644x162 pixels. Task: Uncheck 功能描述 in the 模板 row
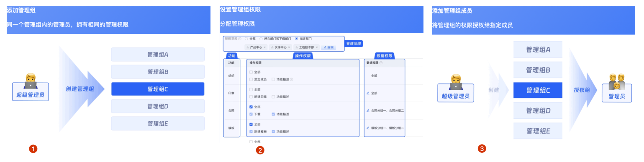[273, 131]
